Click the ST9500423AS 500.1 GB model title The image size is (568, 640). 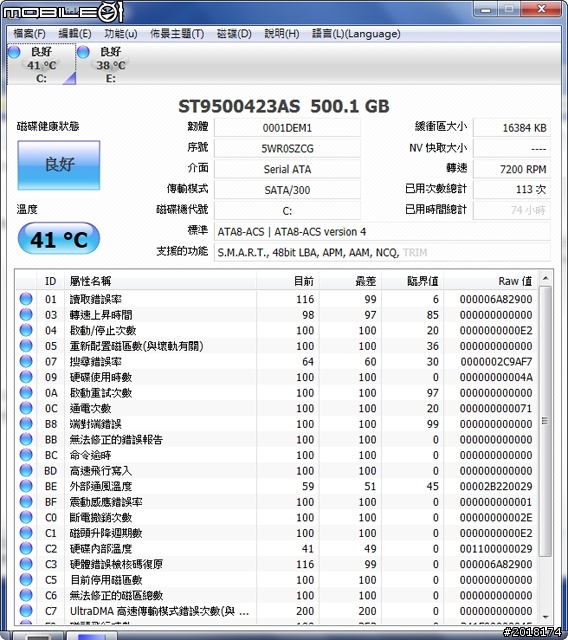(x=284, y=107)
